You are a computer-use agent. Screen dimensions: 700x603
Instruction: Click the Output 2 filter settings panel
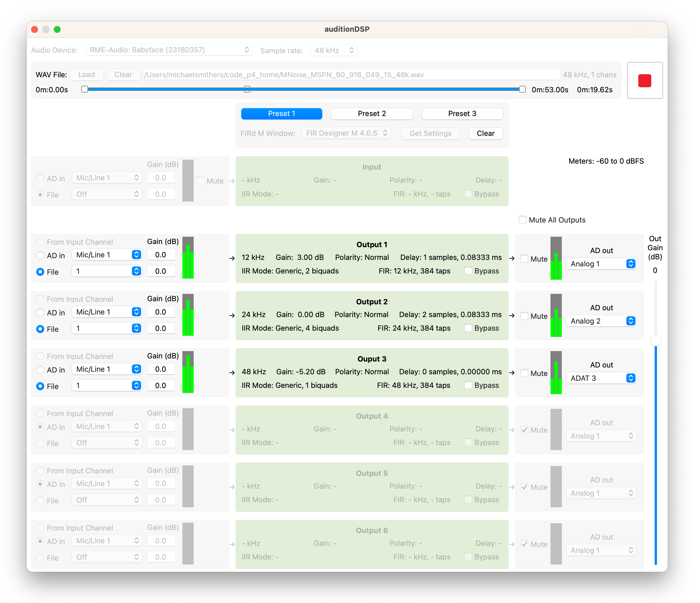coord(372,316)
